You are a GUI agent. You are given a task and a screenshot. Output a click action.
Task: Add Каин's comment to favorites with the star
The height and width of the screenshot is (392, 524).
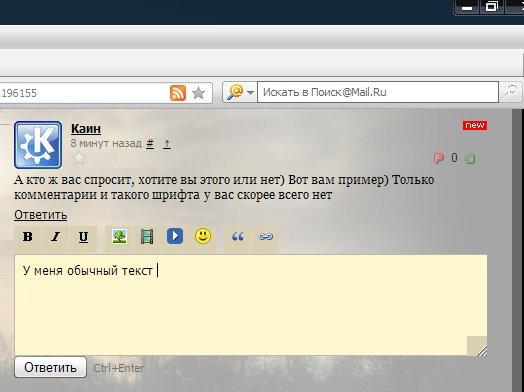click(x=79, y=158)
